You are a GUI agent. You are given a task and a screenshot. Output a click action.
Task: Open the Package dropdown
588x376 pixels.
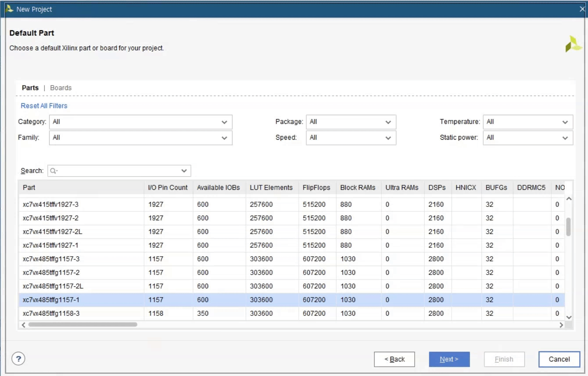point(351,122)
